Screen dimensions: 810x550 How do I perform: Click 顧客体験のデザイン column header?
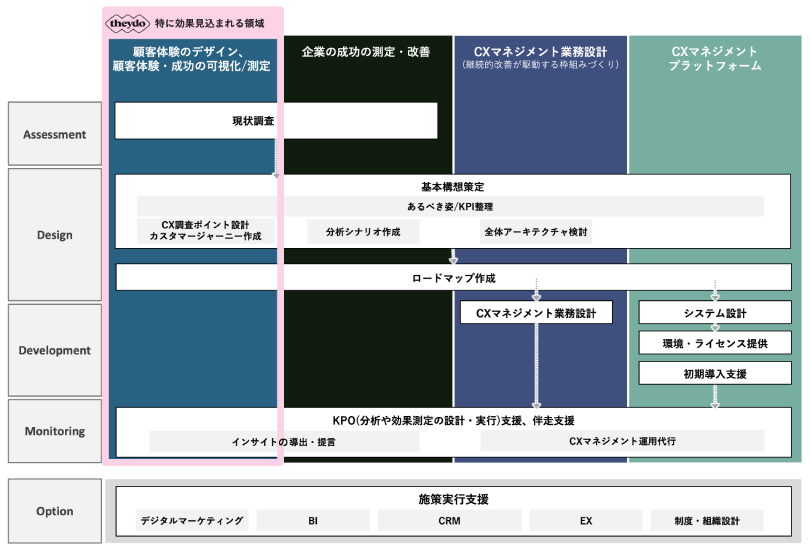tap(192, 58)
